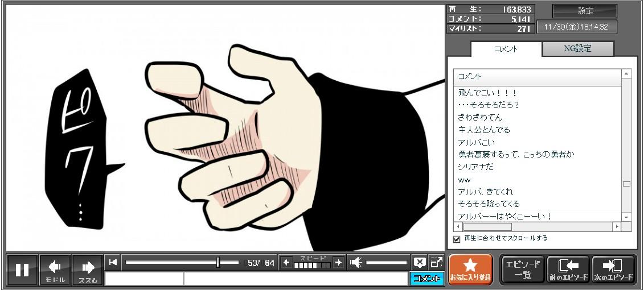
Task: Go to previous episode (前のエピソード)
Action: [568, 270]
